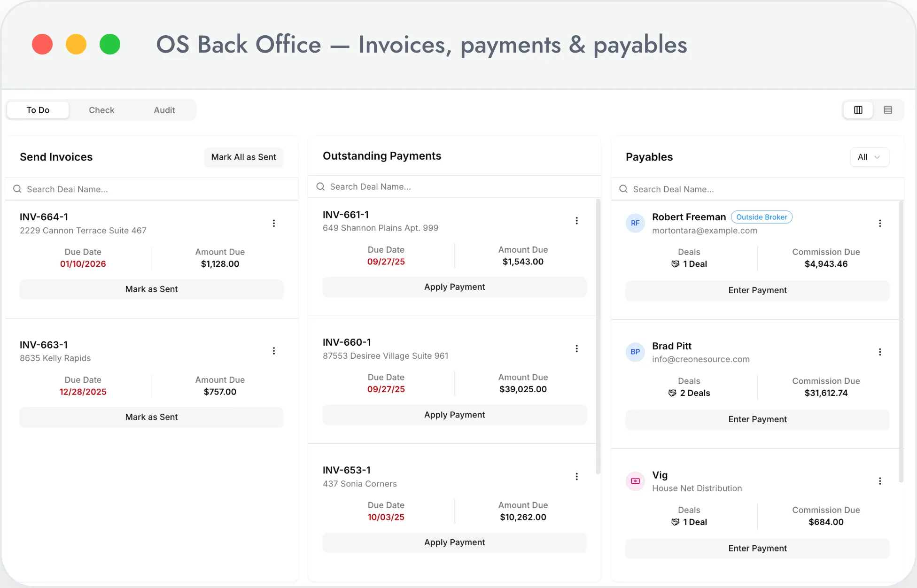
Task: Enter payment for Brad Pitt
Action: (x=757, y=419)
